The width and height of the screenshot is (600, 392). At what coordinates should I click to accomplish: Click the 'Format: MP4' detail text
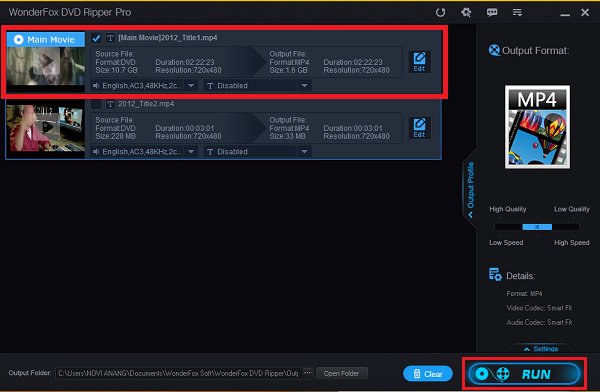pyautogui.click(x=524, y=294)
